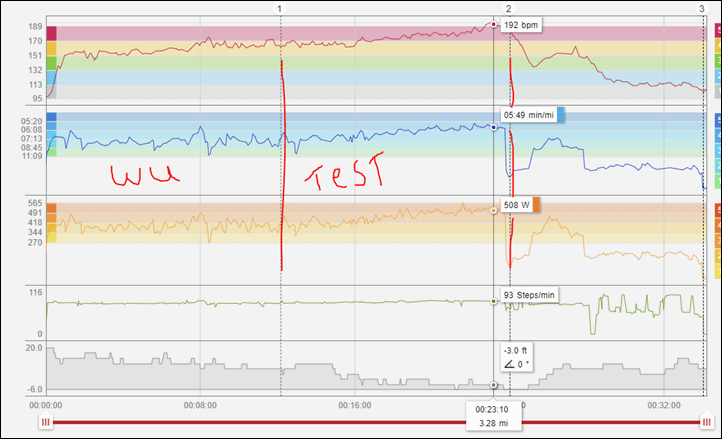The width and height of the screenshot is (722, 439).
Task: Select lap marker 3 above the chart
Action: [702, 9]
